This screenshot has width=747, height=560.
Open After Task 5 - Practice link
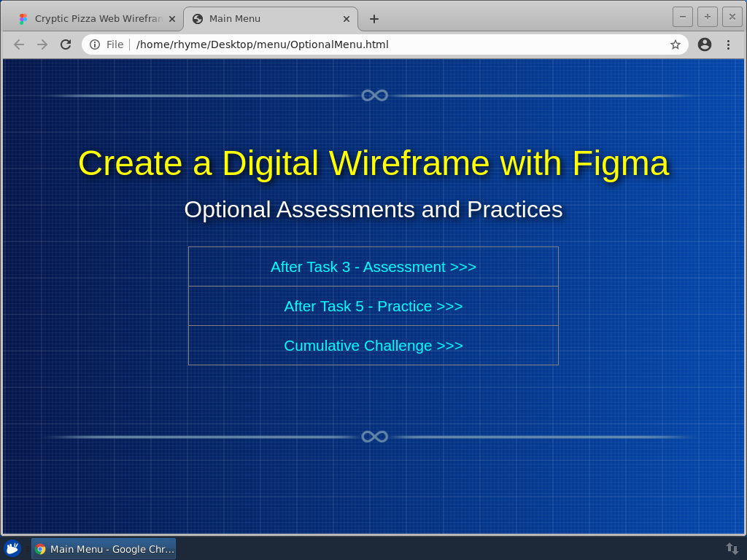373,306
